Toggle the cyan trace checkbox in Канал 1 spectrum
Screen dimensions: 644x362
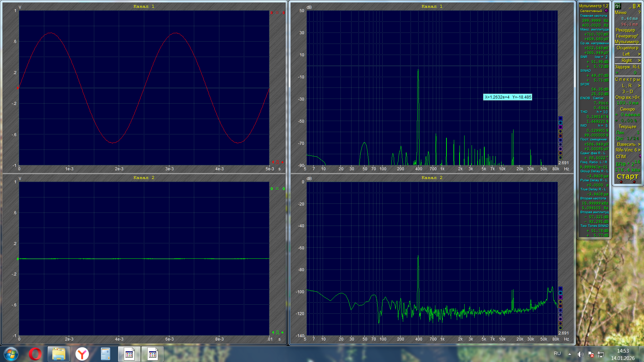(x=560, y=123)
